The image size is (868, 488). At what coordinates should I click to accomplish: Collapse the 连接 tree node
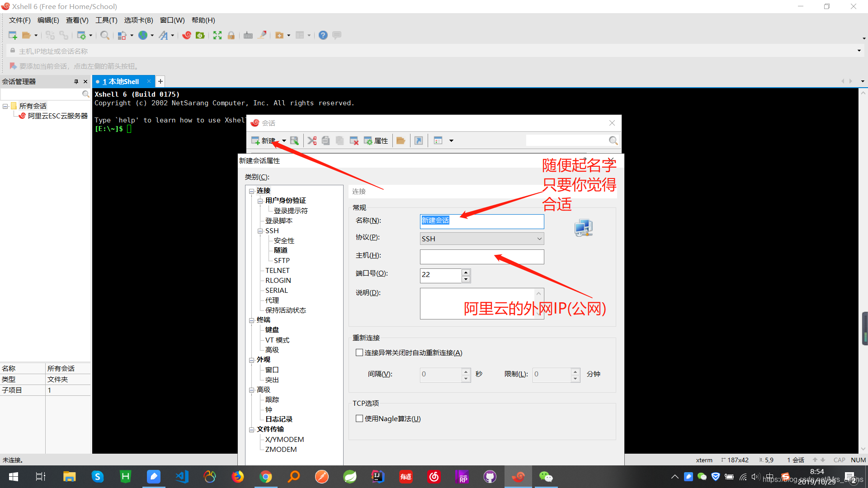252,191
